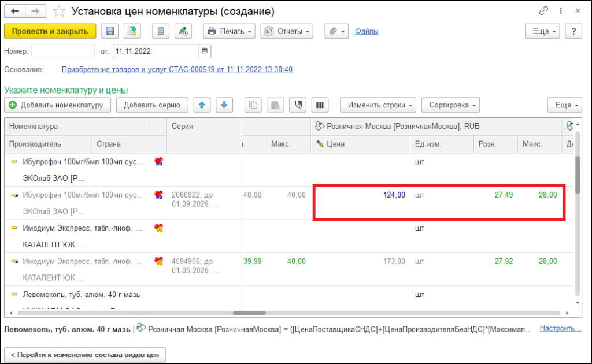Click the post document icon
This screenshot has width=592, height=364.
pyautogui.click(x=133, y=31)
